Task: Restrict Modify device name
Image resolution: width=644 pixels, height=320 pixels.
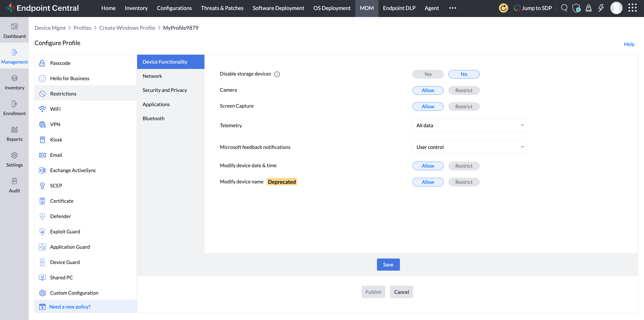Action: 464,182
